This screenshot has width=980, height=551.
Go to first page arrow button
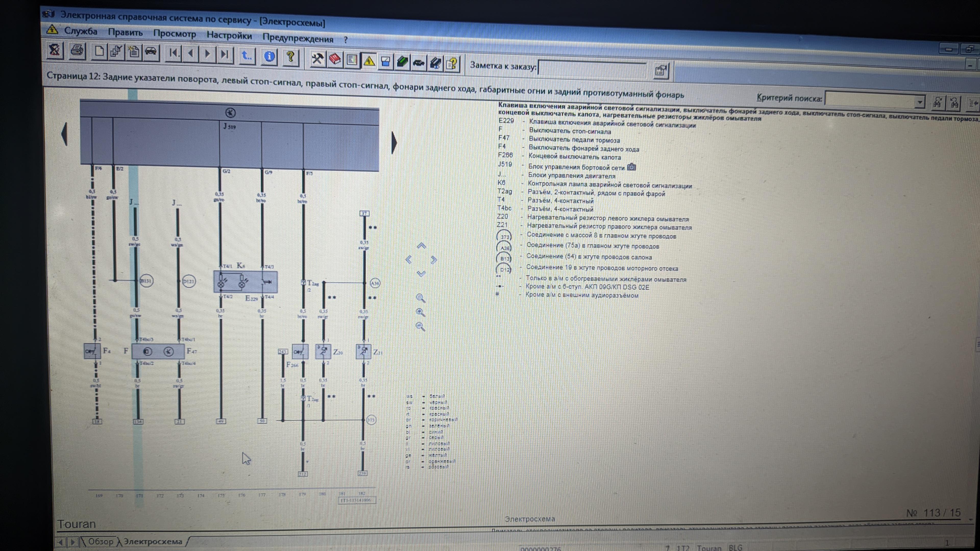pos(174,53)
